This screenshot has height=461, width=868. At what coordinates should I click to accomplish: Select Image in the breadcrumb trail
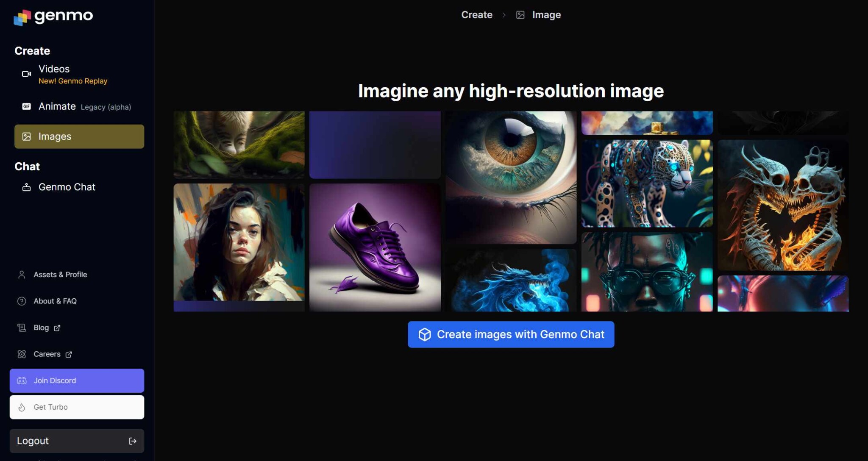546,14
